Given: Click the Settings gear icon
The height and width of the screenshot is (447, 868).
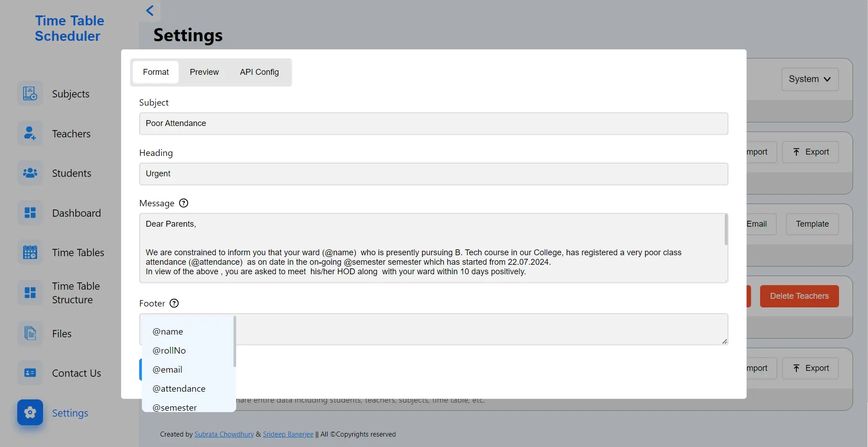Looking at the screenshot, I should 30,412.
